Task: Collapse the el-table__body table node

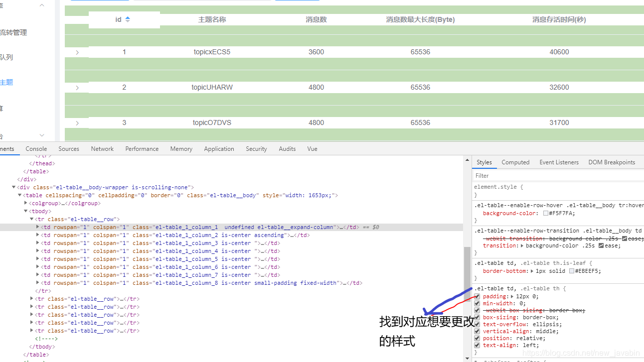Action: click(20, 195)
